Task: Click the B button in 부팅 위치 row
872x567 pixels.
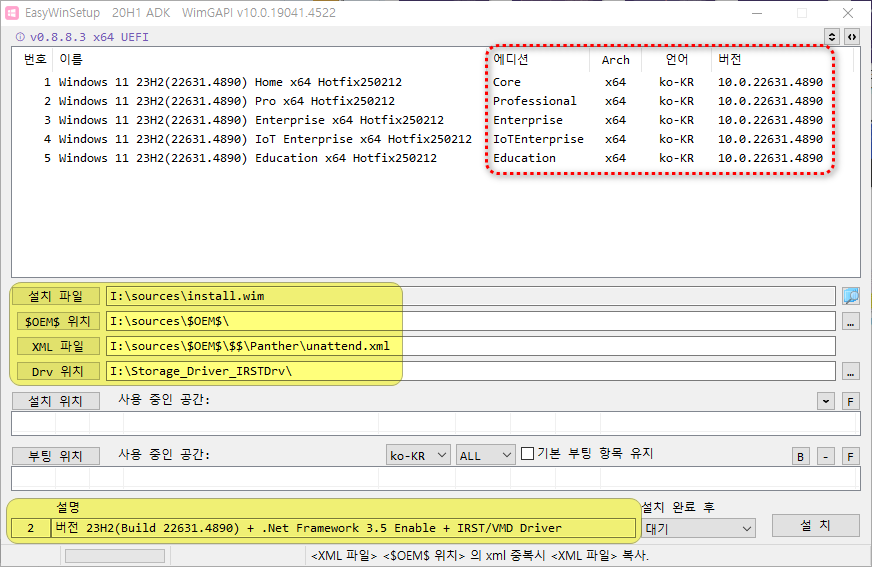Action: 800,457
